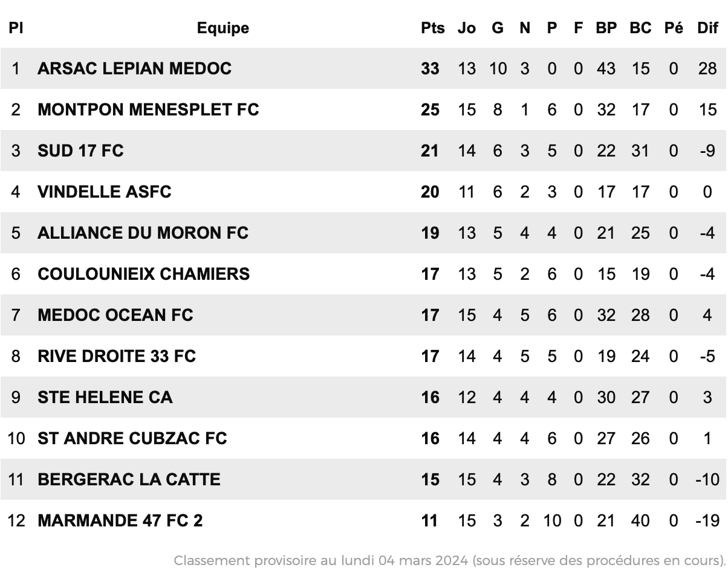Open BERGERAC LA CATTE team entry
The image size is (728, 579).
click(x=129, y=479)
